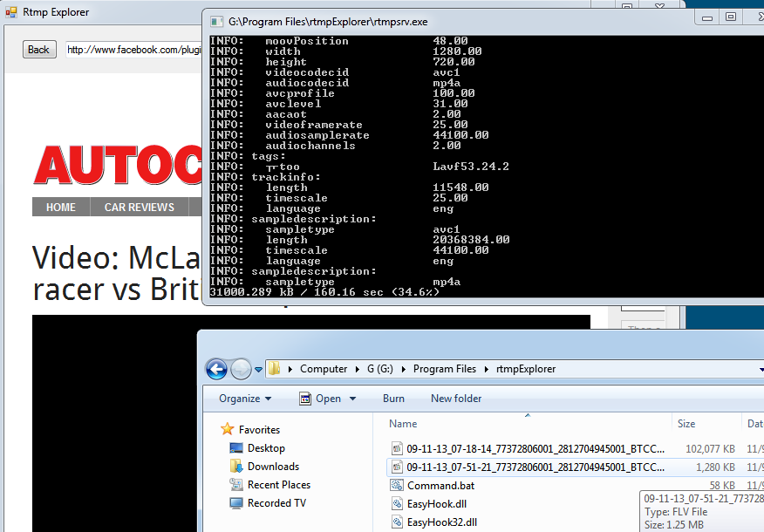Click the folder icon in address bar
764x532 pixels.
pyautogui.click(x=275, y=368)
